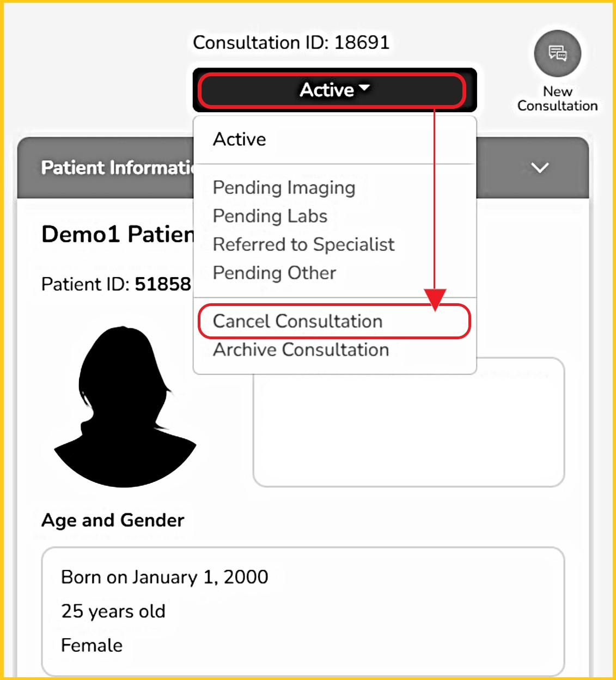This screenshot has height=680, width=616.
Task: Open the Active status dropdown button
Action: (x=334, y=90)
